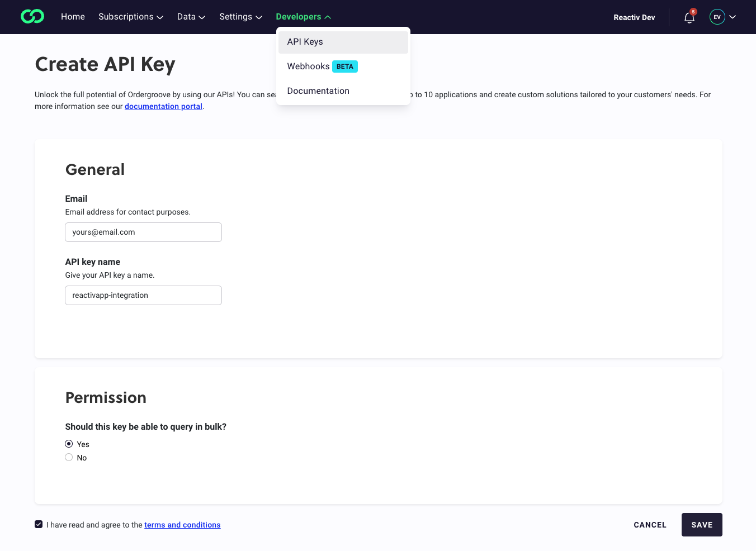Uncheck the terms agreement checkbox
This screenshot has width=756, height=551.
(x=39, y=524)
